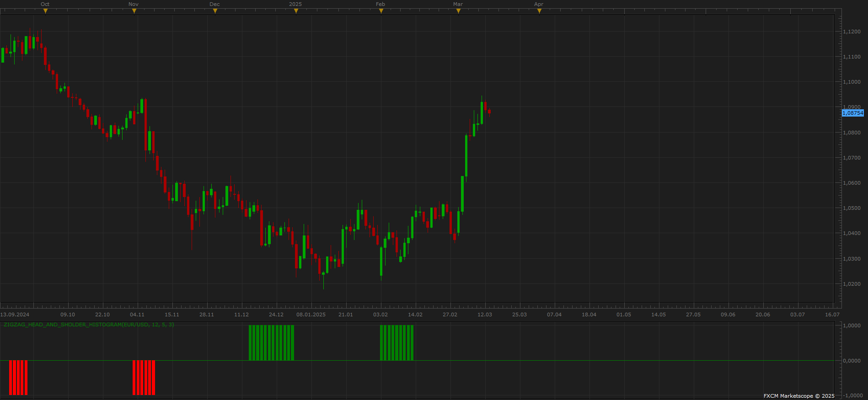
Task: Click the 14.02 date label
Action: click(x=415, y=315)
